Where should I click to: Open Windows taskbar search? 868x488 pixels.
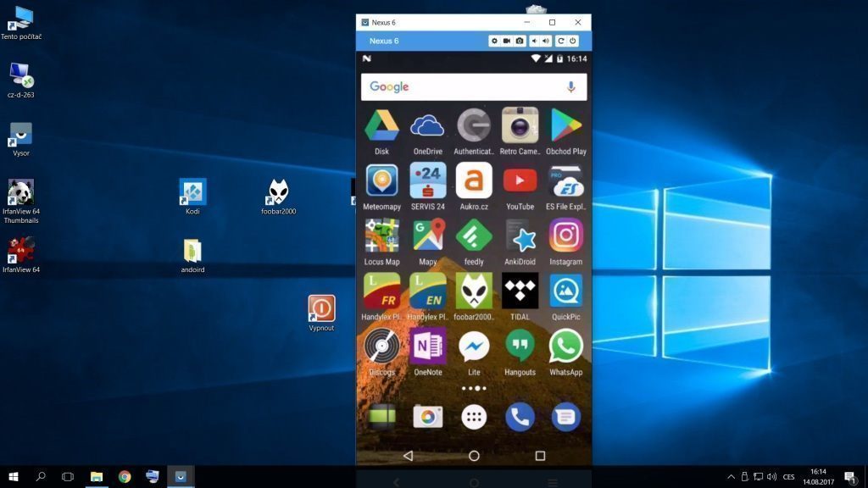pos(41,476)
